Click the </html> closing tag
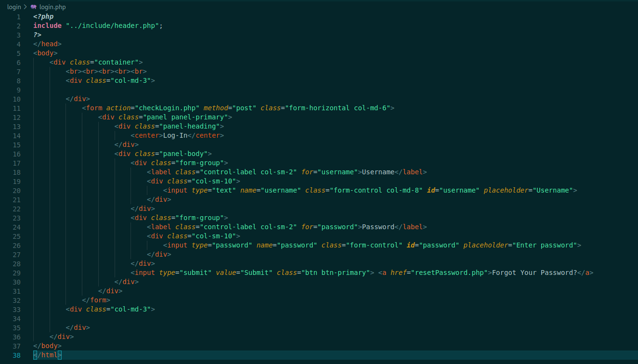The height and width of the screenshot is (364, 638). [x=47, y=355]
